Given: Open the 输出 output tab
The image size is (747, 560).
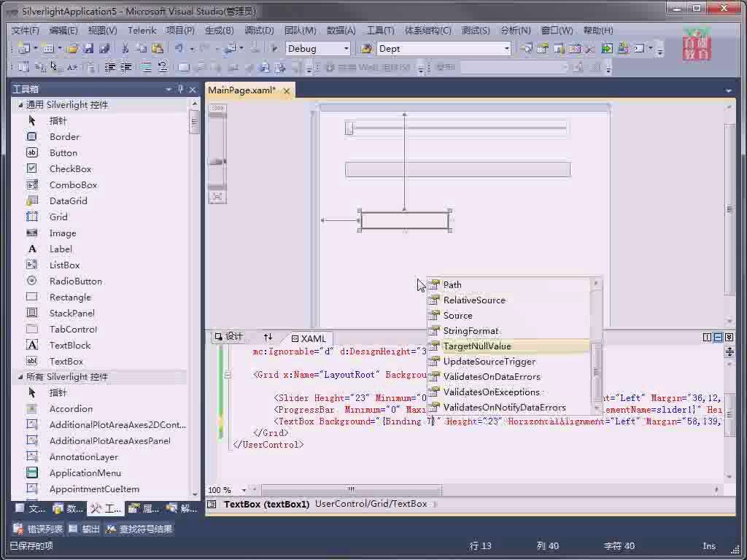Looking at the screenshot, I should (85, 529).
